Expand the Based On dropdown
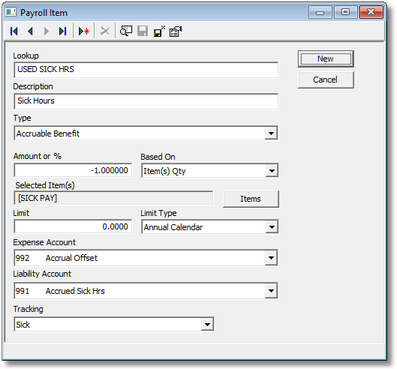397x369 pixels. point(272,171)
